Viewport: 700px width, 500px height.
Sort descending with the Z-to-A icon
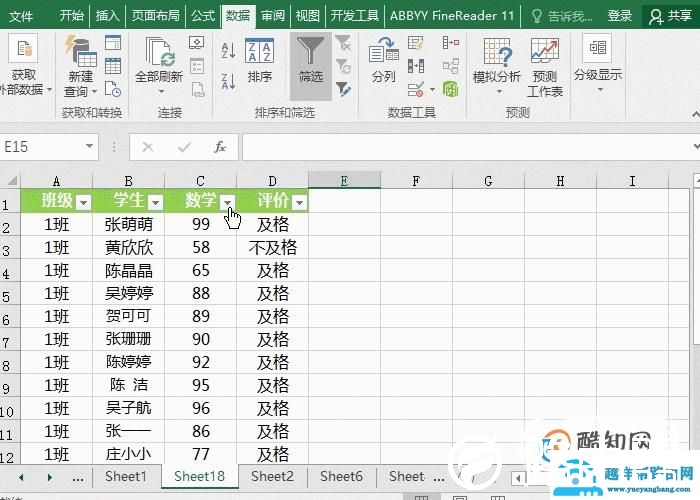click(228, 82)
